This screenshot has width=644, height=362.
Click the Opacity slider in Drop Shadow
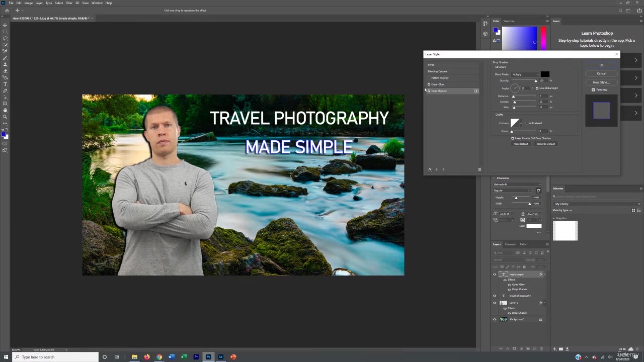524,81
